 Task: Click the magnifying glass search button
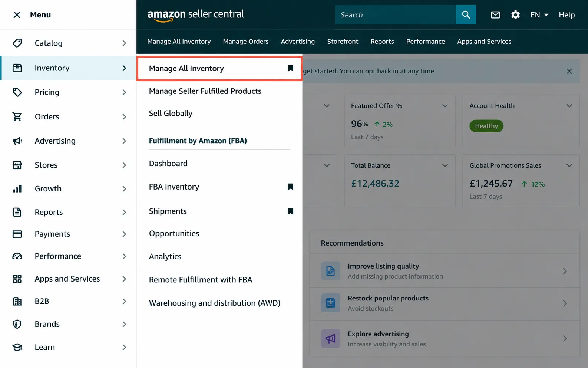pyautogui.click(x=466, y=15)
